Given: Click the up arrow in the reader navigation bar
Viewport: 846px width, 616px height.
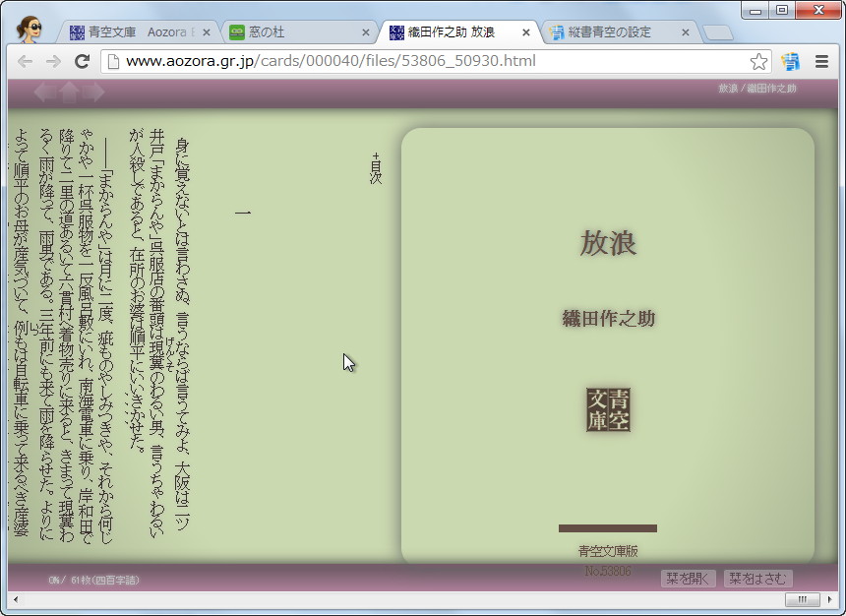Looking at the screenshot, I should [x=68, y=92].
